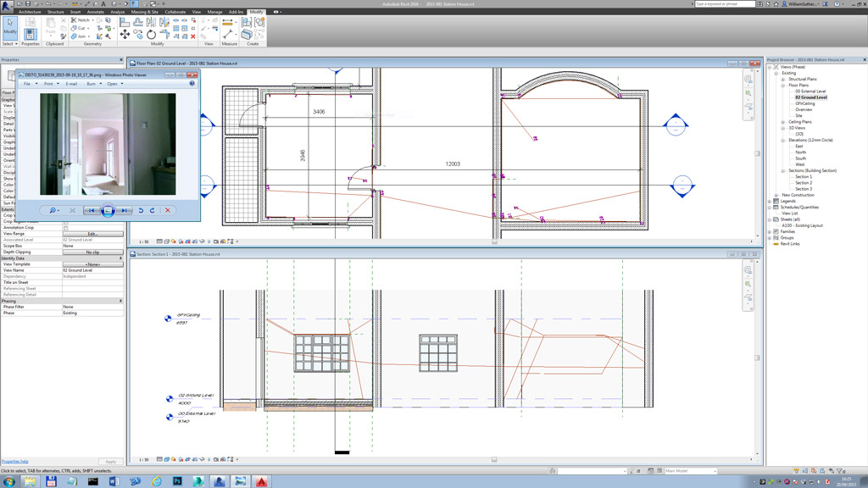868x488 pixels.
Task: Click the View Template None button
Action: tap(93, 264)
